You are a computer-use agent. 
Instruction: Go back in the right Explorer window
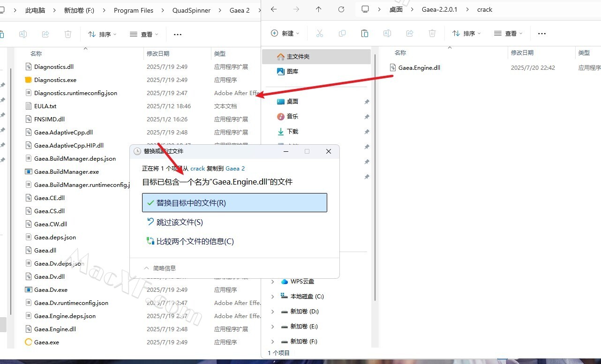click(x=274, y=9)
